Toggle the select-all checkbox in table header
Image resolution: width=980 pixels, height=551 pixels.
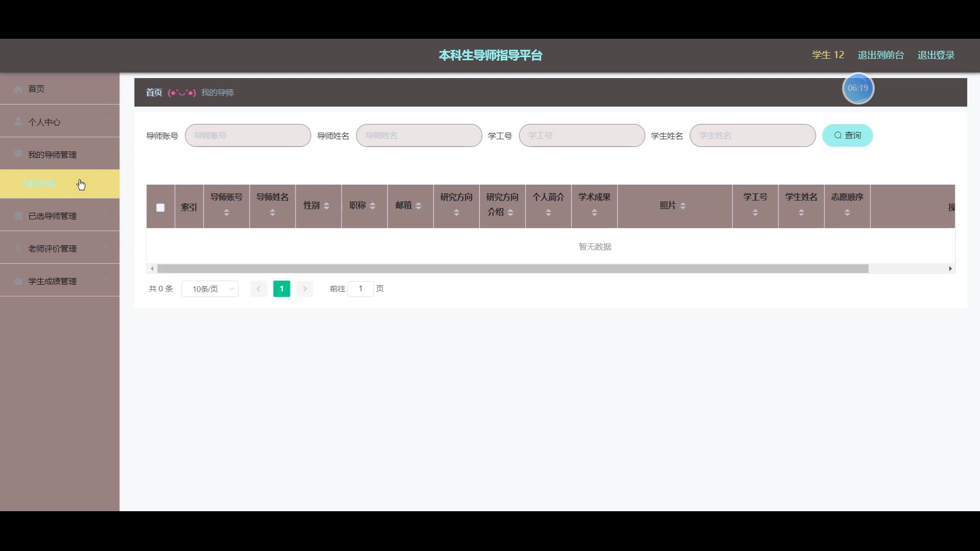click(160, 208)
